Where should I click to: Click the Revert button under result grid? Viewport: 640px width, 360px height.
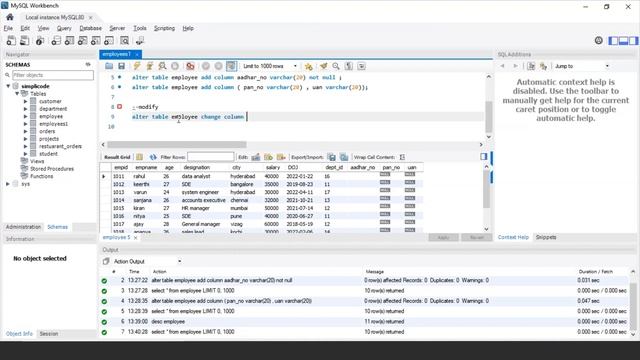click(476, 238)
